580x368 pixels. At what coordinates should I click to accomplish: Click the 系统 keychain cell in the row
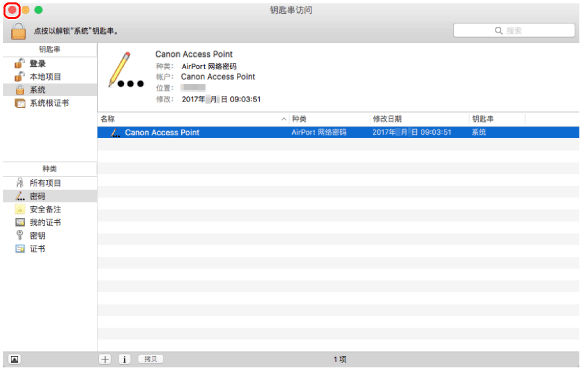click(x=479, y=132)
